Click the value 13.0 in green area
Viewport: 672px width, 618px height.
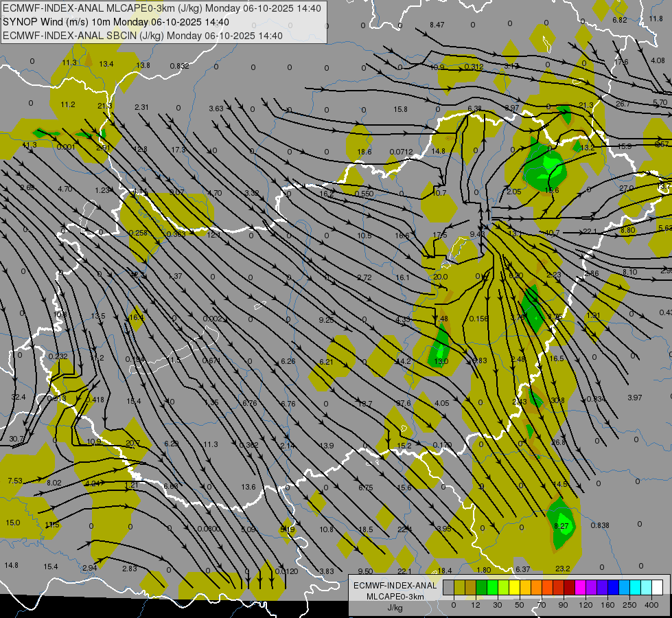tap(441, 361)
